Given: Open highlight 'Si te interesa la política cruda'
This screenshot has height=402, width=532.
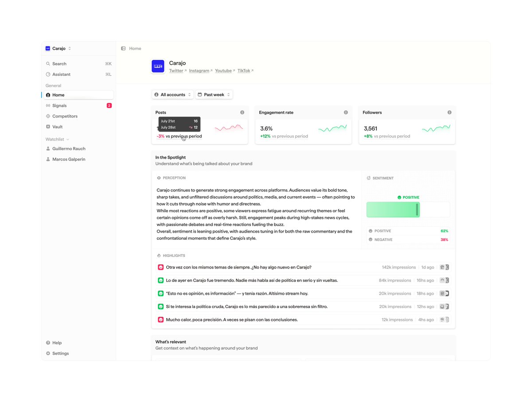Looking at the screenshot, I should [304, 307].
